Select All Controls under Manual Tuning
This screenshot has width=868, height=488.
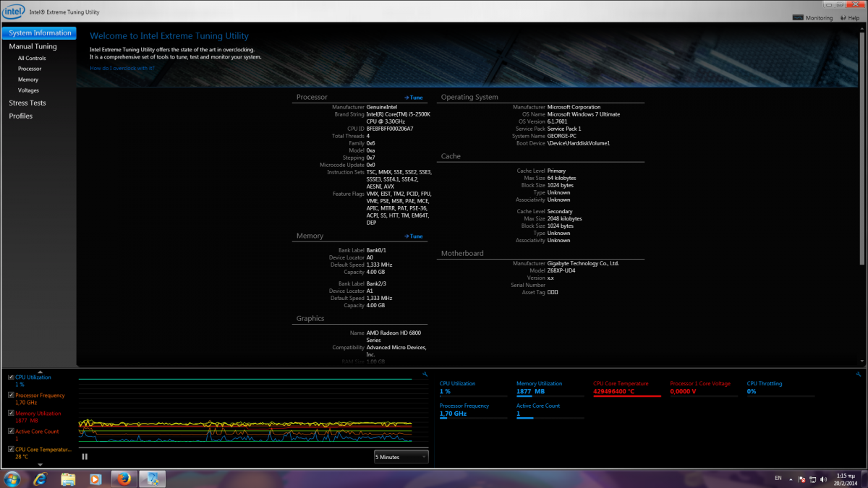[x=32, y=58]
